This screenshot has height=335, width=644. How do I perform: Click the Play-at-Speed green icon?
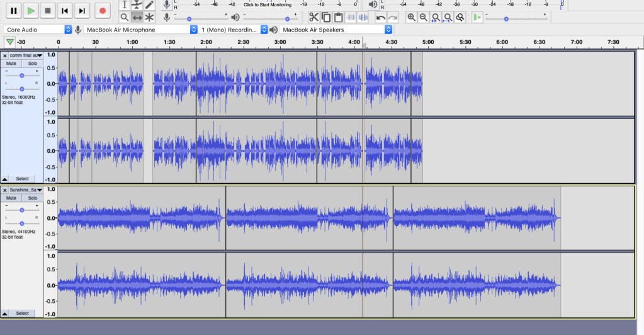tap(477, 18)
